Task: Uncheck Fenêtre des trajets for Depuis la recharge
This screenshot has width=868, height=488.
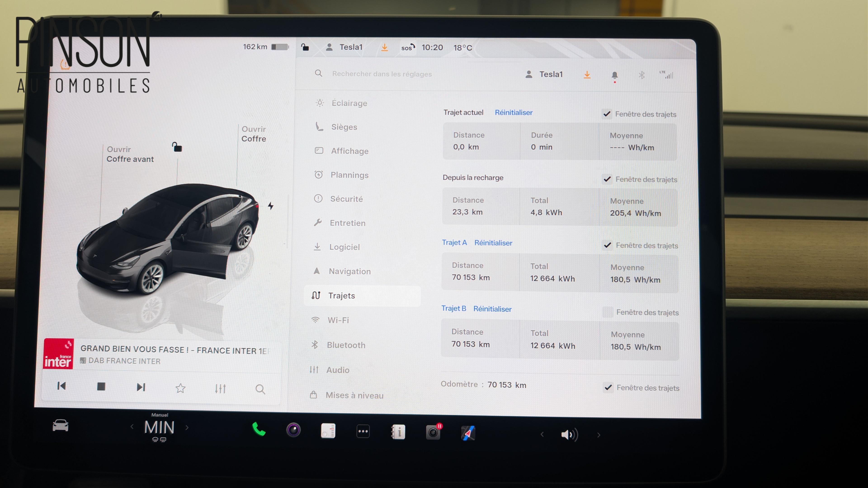Action: pos(607,179)
